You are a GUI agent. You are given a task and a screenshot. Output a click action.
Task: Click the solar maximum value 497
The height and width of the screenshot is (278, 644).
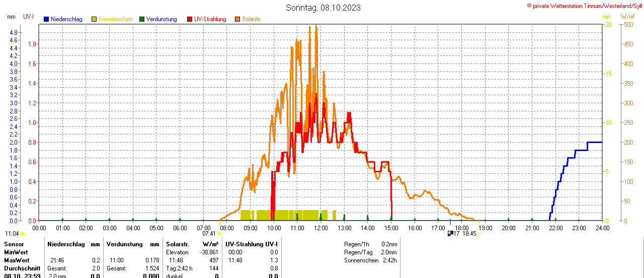click(214, 260)
